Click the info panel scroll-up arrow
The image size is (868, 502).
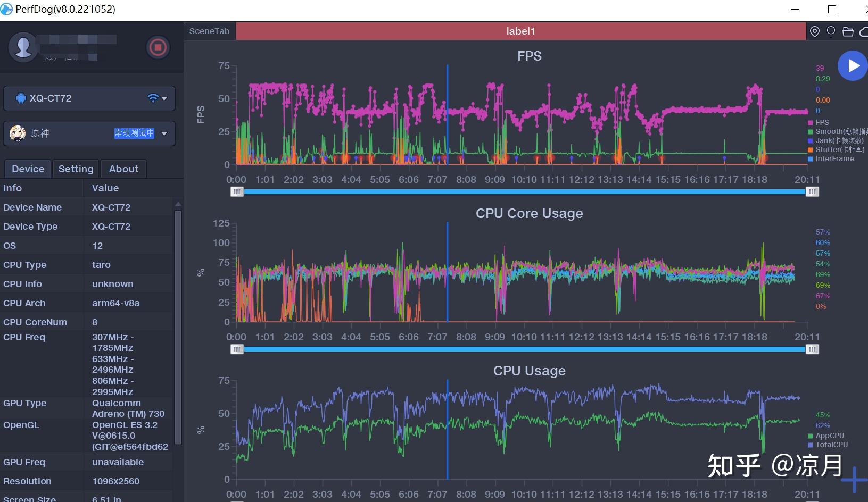pyautogui.click(x=178, y=204)
